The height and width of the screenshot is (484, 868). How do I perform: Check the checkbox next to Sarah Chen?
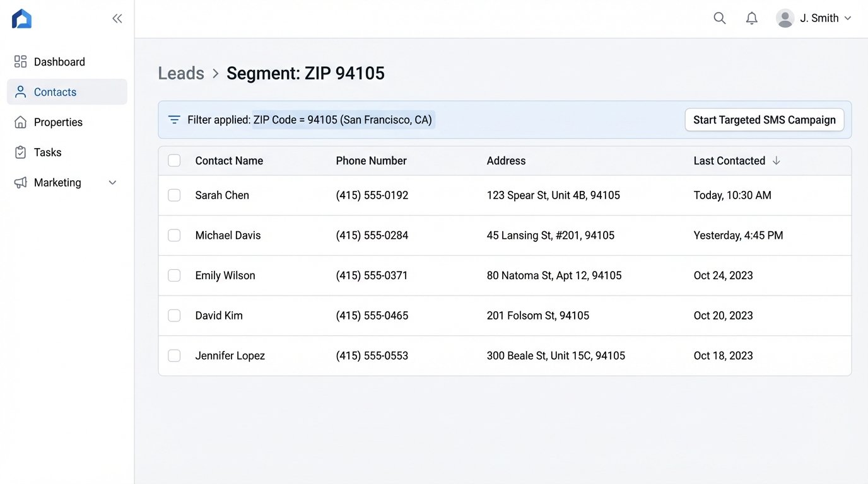coord(174,195)
